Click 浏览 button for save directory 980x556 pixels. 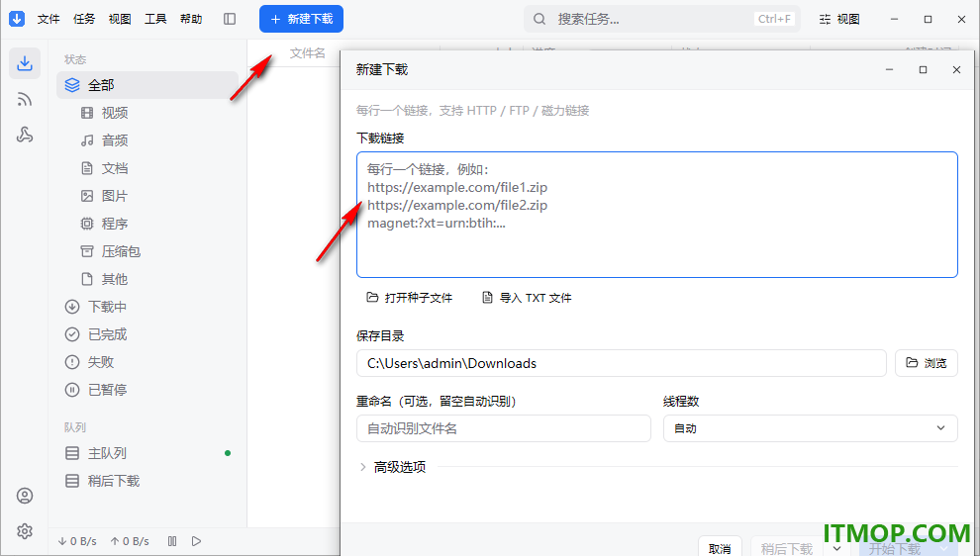pyautogui.click(x=927, y=363)
